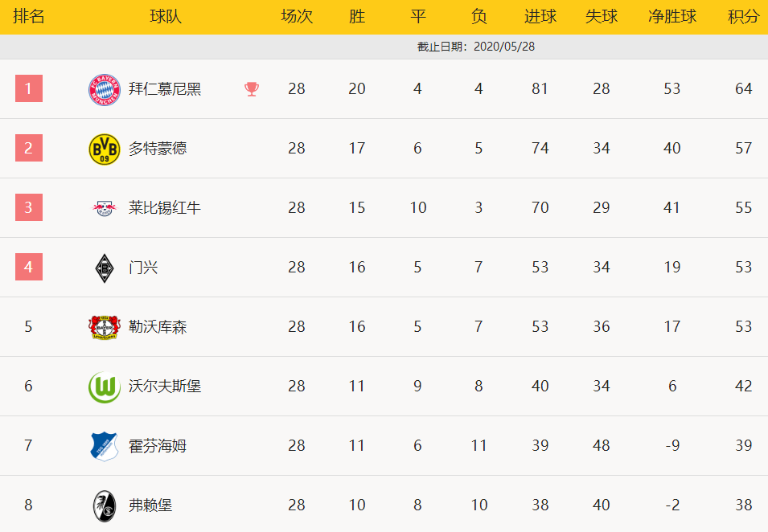Click the Mönchengladbach diamond logo
The image size is (768, 532).
click(105, 268)
